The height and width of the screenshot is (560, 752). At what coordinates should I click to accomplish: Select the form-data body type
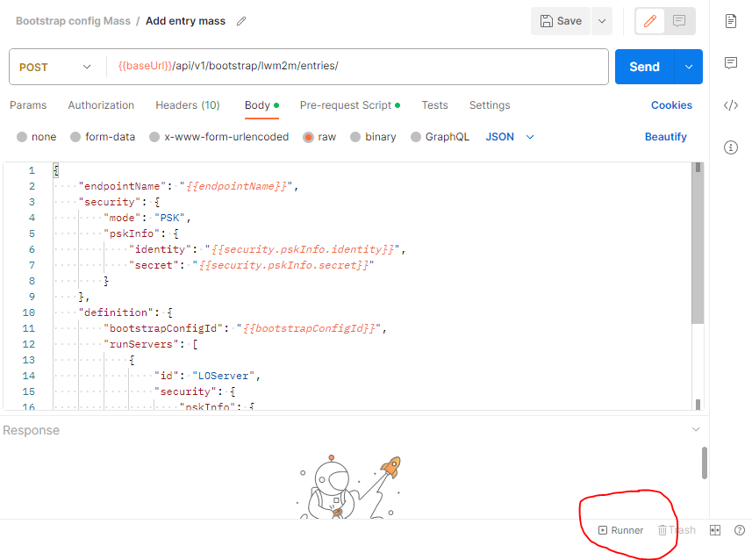(x=103, y=137)
